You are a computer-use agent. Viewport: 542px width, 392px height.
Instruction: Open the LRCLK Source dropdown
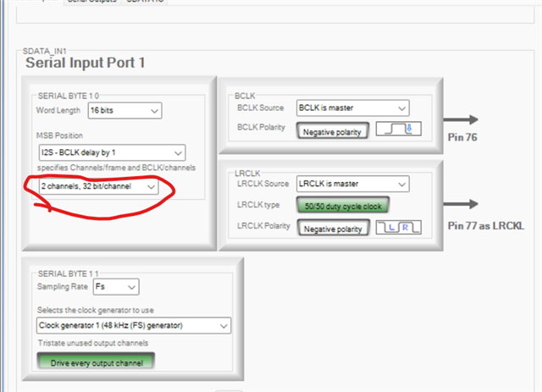pyautogui.click(x=352, y=184)
